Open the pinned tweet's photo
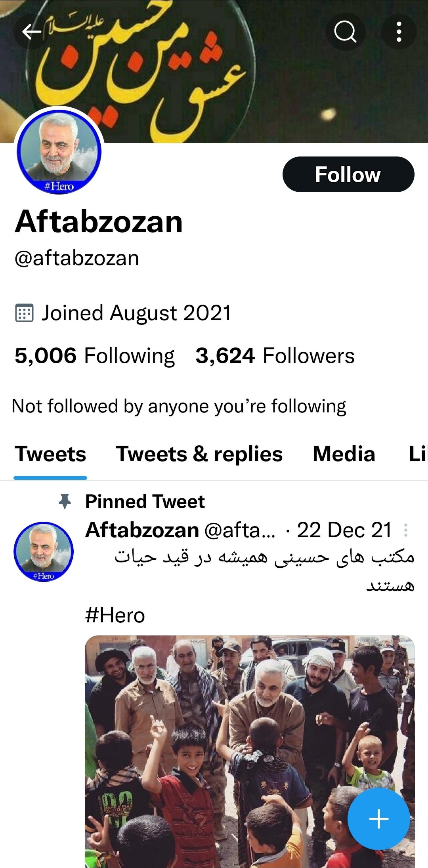 pos(250,752)
